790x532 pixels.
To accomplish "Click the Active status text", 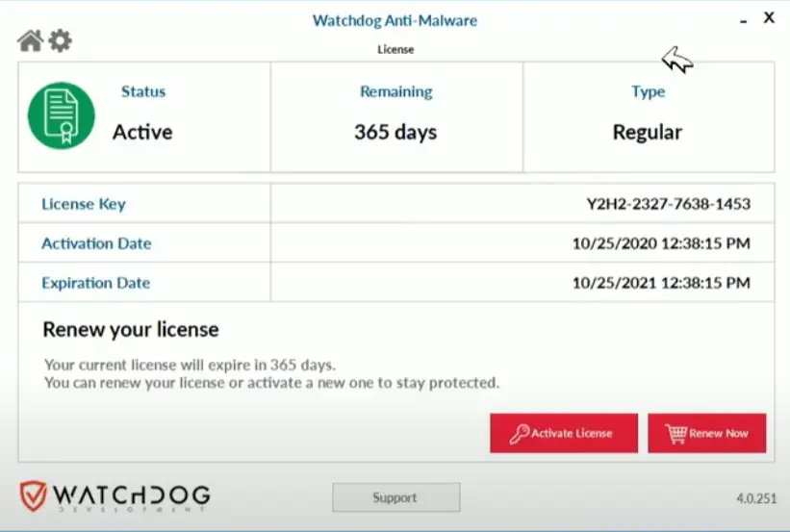I will click(142, 132).
